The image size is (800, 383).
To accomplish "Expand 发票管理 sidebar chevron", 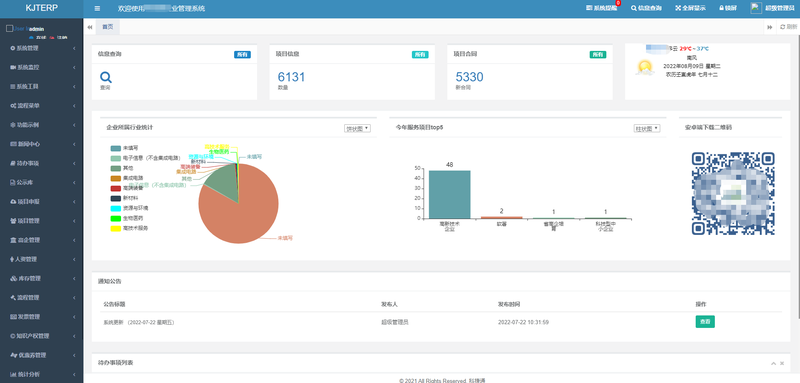I will point(74,317).
